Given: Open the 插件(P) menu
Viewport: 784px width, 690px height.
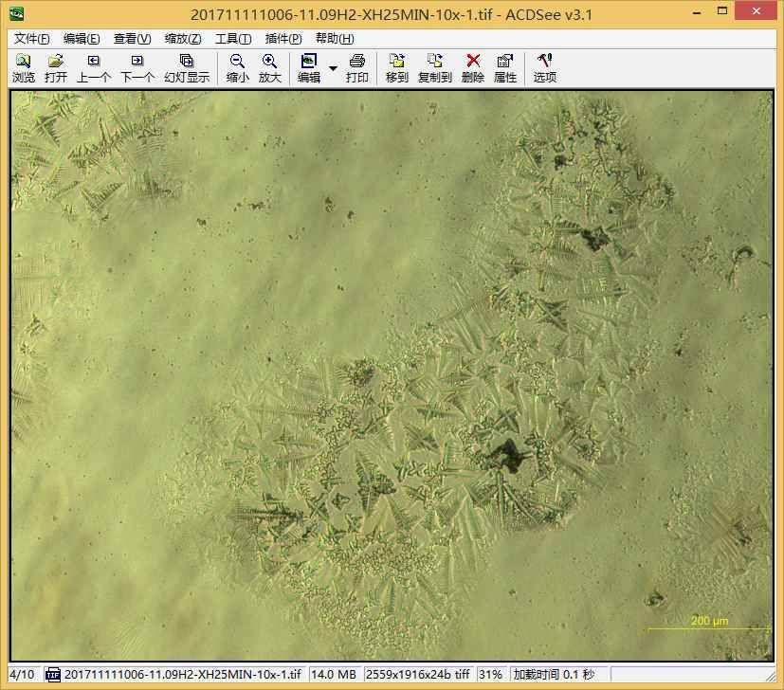Looking at the screenshot, I should pos(283,39).
